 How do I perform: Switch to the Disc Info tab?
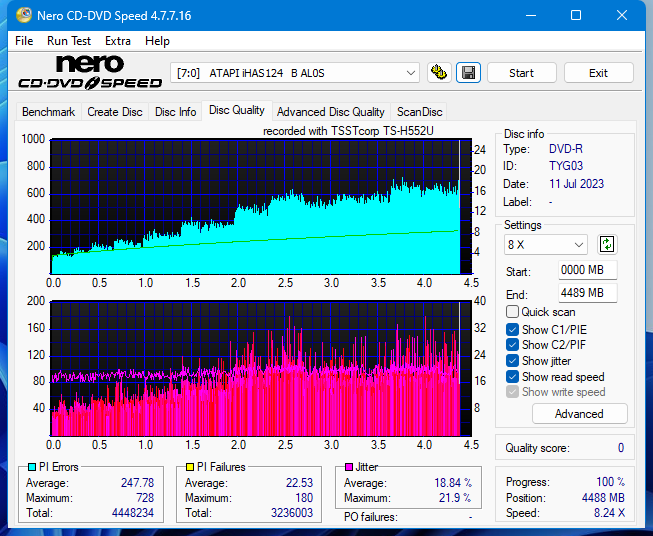(175, 112)
